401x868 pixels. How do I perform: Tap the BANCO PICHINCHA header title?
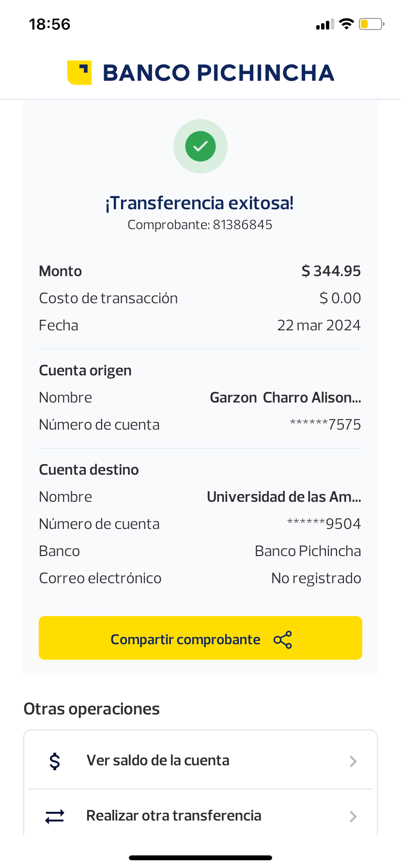(x=218, y=73)
